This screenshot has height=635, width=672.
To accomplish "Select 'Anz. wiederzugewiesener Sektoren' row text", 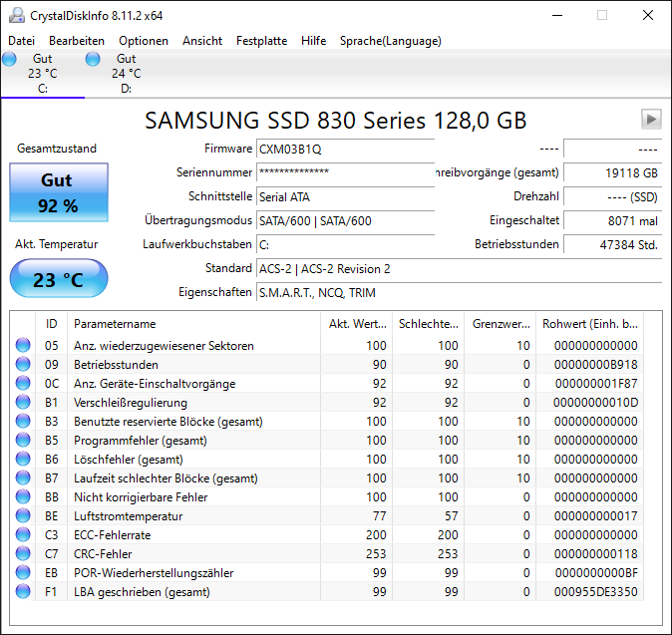I will click(164, 346).
